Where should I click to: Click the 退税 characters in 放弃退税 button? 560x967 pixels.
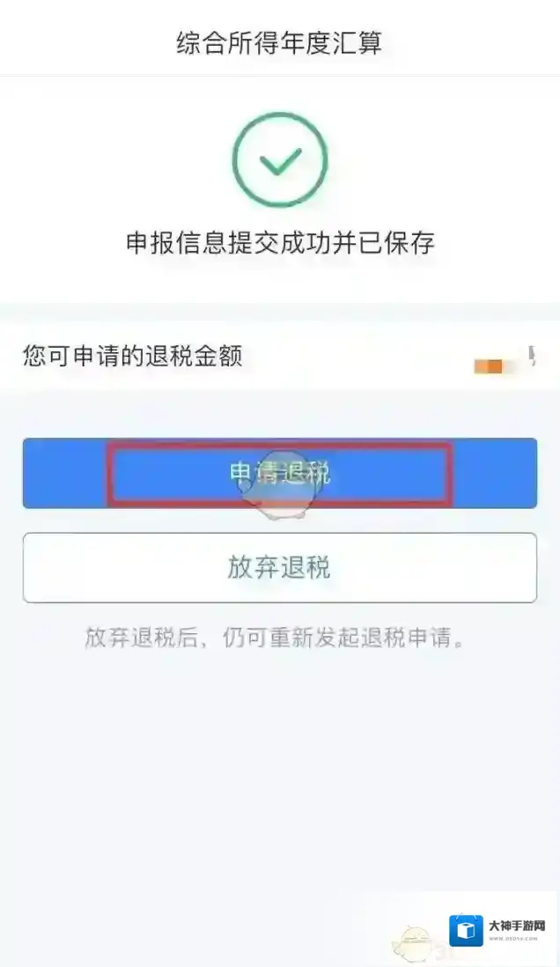click(x=306, y=567)
